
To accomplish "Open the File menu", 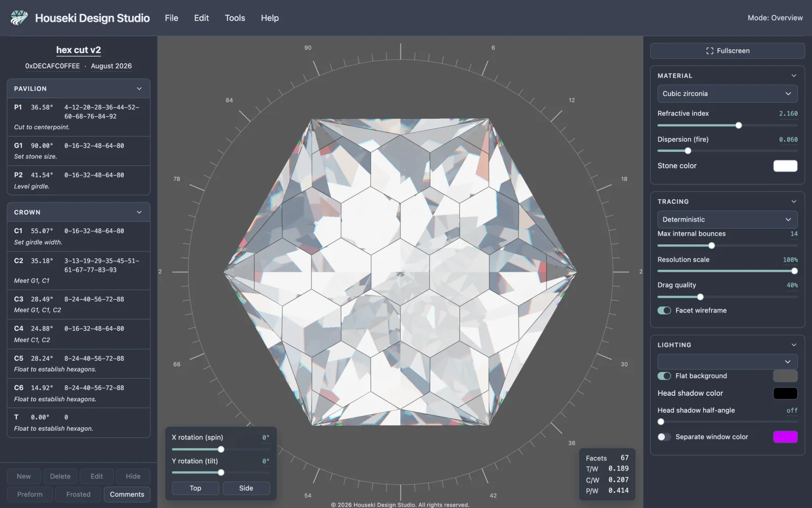I will pyautogui.click(x=172, y=18).
